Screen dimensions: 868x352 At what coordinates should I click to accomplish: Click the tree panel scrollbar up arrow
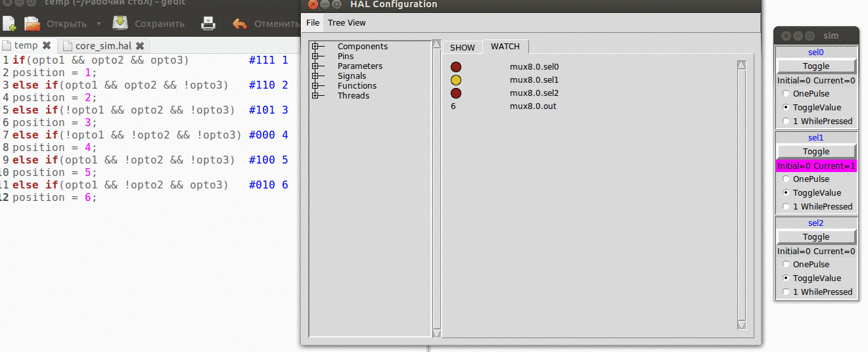437,45
